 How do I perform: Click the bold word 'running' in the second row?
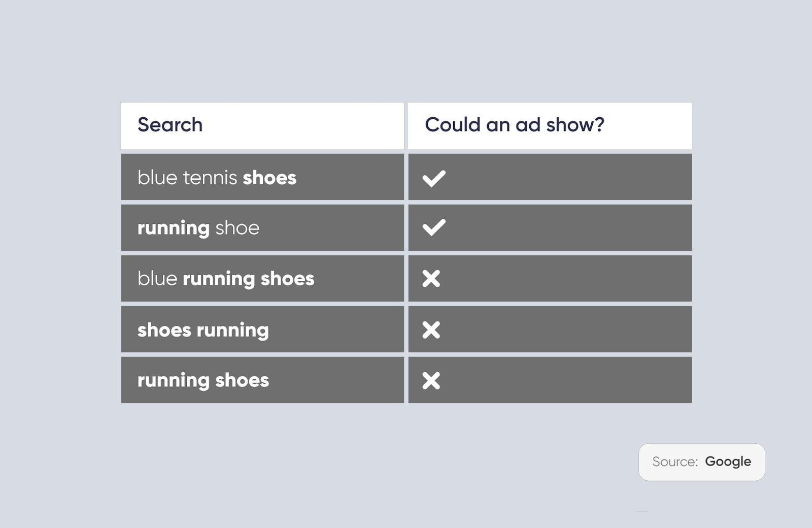174,228
